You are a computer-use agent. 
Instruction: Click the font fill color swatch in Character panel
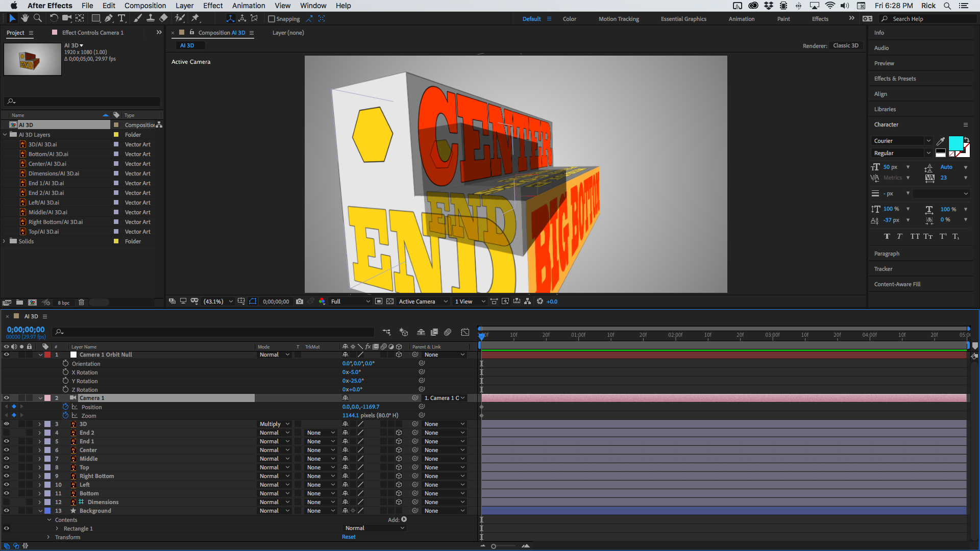pos(955,143)
